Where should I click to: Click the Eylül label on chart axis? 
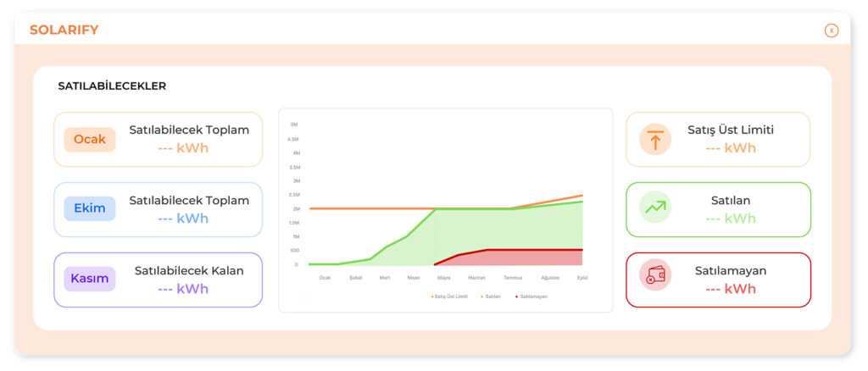[582, 278]
